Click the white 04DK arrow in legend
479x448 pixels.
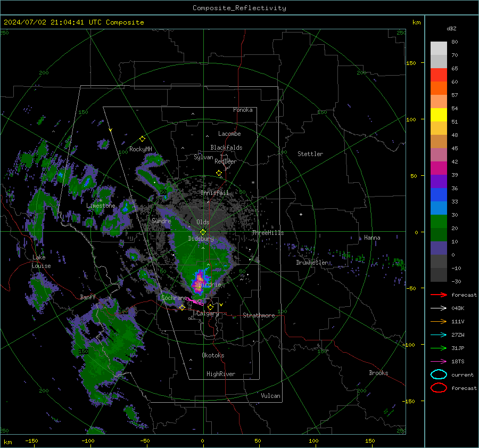click(x=439, y=308)
